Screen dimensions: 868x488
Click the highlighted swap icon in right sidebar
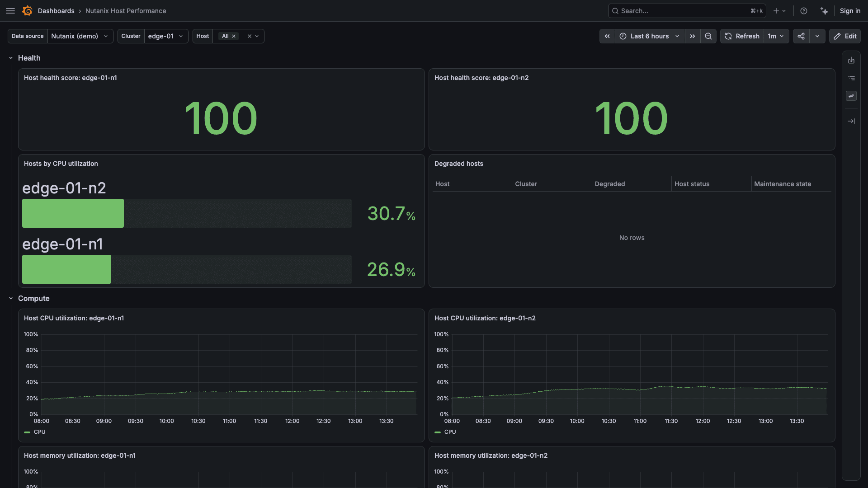tap(851, 96)
